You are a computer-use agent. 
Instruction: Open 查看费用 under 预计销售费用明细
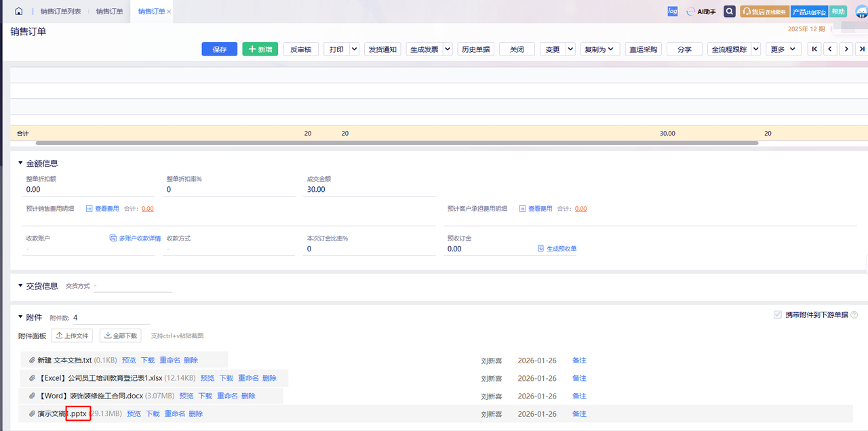coord(102,209)
